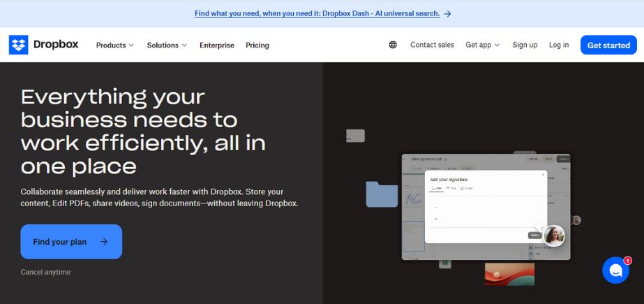Click the Find your plan button
Image resolution: width=644 pixels, height=304 pixels.
(71, 242)
